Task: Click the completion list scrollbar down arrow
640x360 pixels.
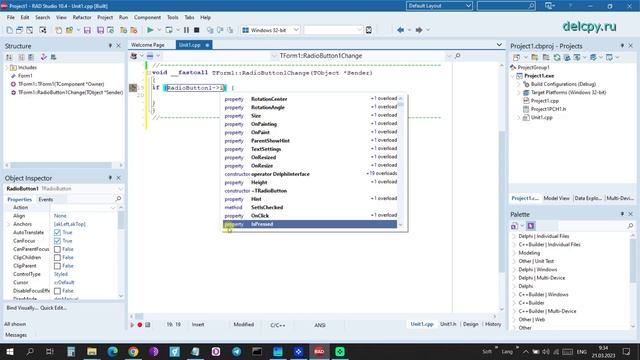Action: point(400,225)
